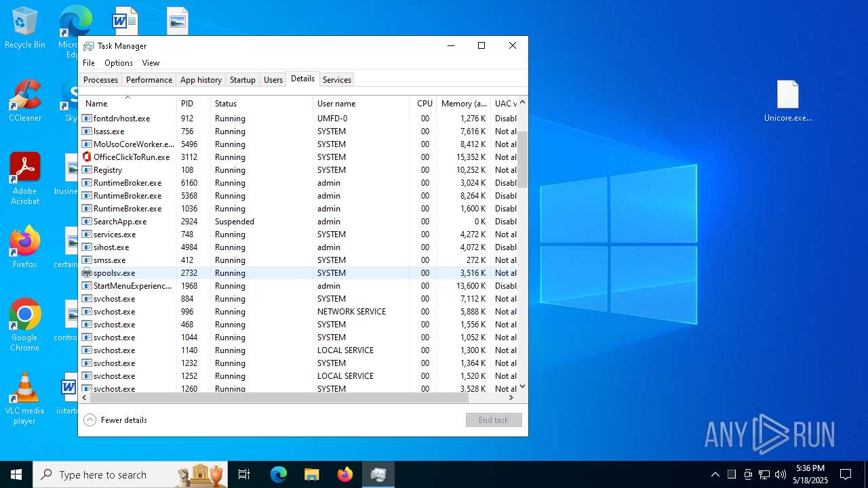Click the Registry process icon
Screen dimensions: 868x488
point(87,169)
